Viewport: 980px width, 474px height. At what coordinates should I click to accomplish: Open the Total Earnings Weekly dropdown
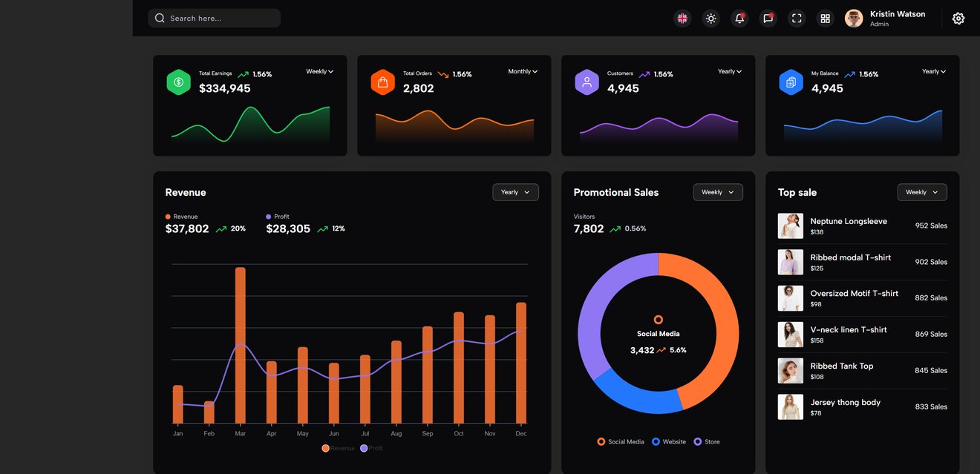pyautogui.click(x=320, y=72)
